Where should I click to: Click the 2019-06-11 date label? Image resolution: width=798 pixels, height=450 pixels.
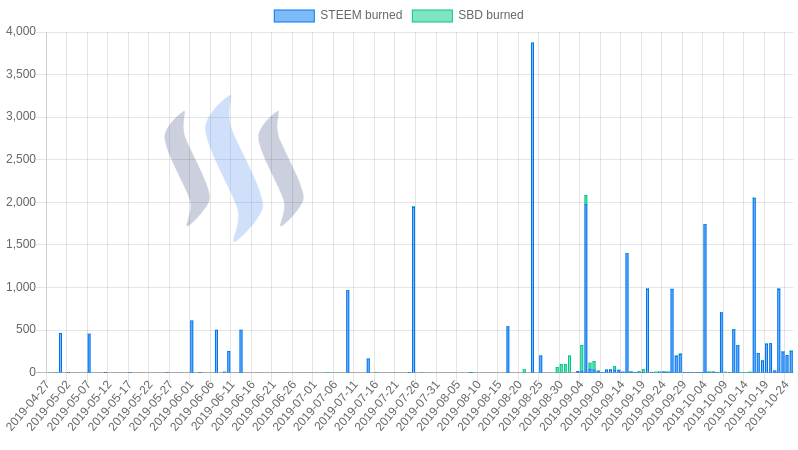click(212, 406)
